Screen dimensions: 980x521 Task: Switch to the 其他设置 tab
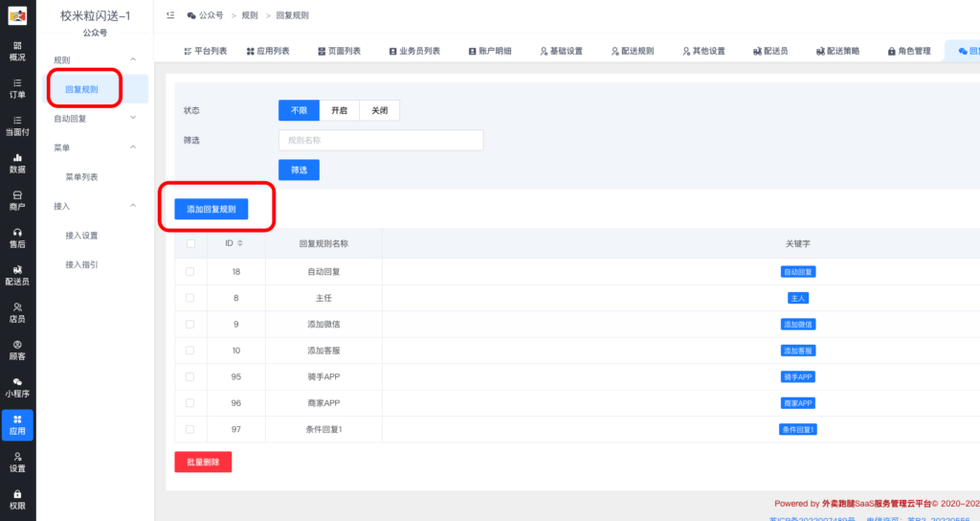703,52
